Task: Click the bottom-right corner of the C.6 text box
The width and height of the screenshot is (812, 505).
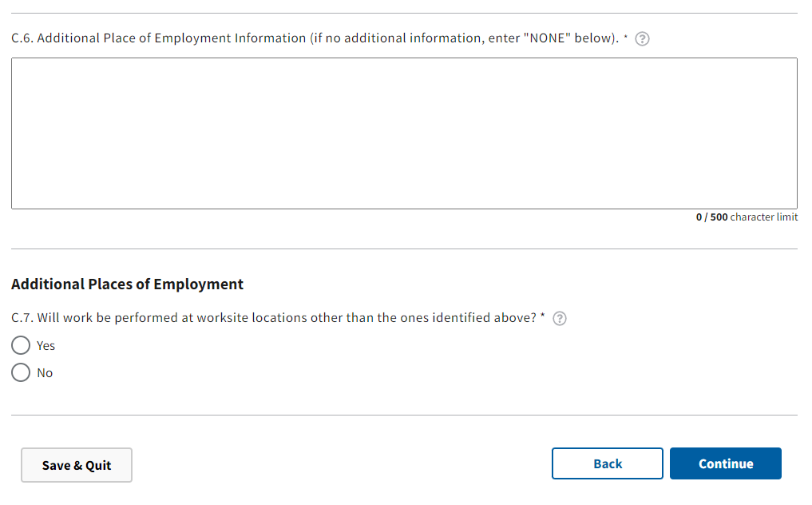Action: pos(794,206)
